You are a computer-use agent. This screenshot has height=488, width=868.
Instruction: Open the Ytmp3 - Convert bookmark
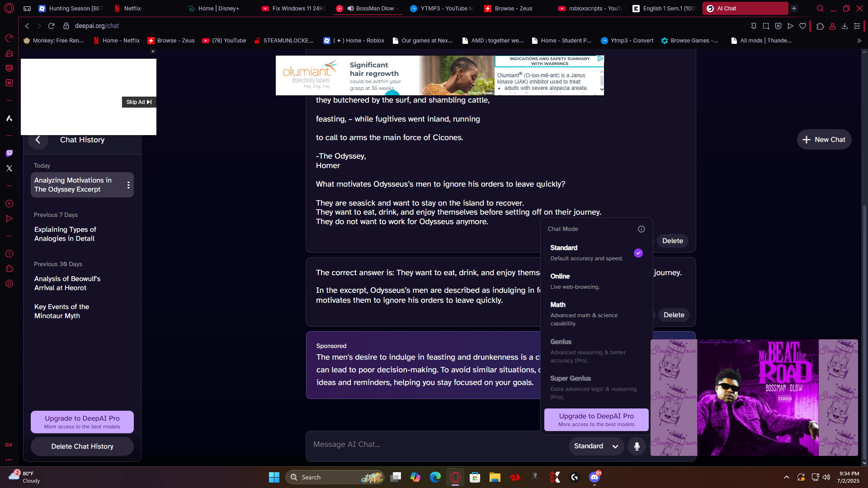(x=627, y=41)
